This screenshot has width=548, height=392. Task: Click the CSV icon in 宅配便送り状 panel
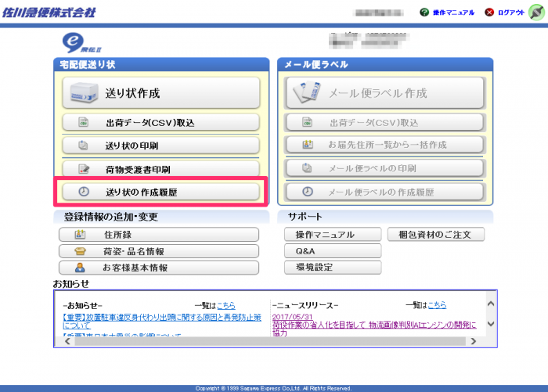tap(84, 122)
